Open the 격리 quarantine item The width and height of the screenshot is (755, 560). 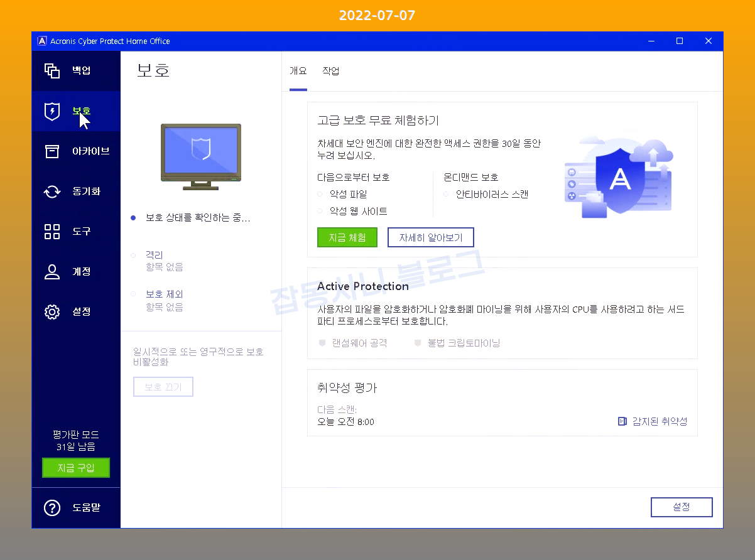(x=155, y=255)
